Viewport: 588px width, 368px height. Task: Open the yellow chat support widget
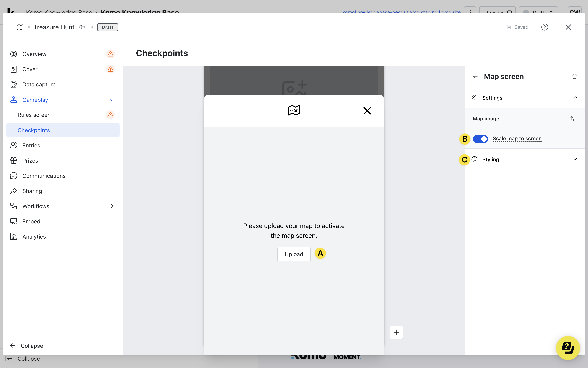(x=568, y=348)
